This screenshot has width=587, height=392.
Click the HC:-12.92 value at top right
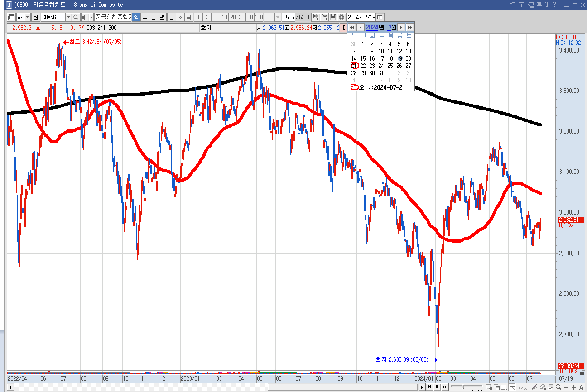tap(568, 43)
